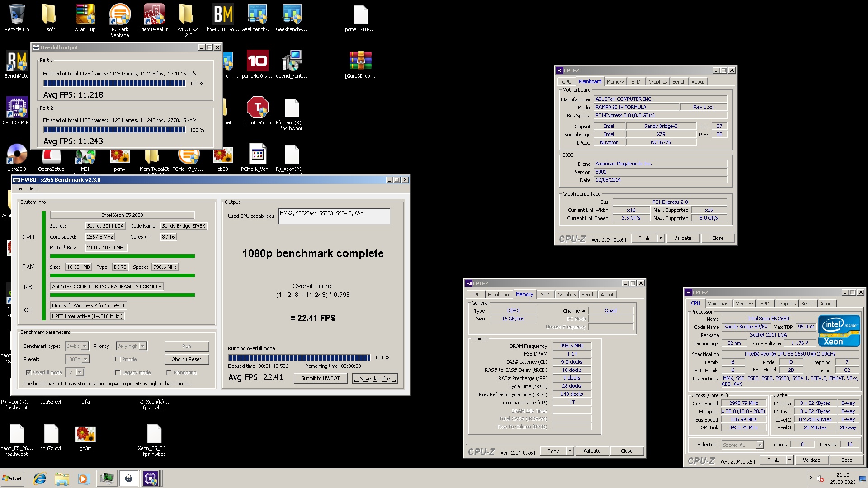868x488 pixels.
Task: Launch the BenchMate desktop shortcut
Action: tap(17, 65)
